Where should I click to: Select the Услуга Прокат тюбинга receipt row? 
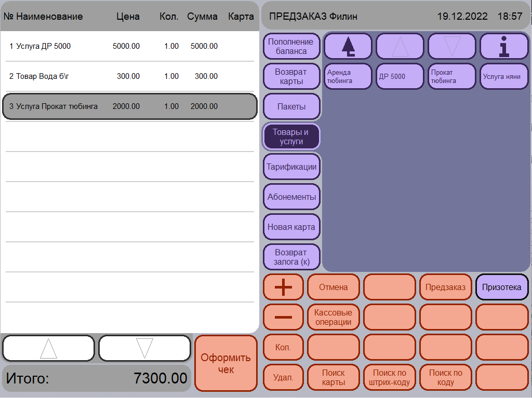[129, 106]
